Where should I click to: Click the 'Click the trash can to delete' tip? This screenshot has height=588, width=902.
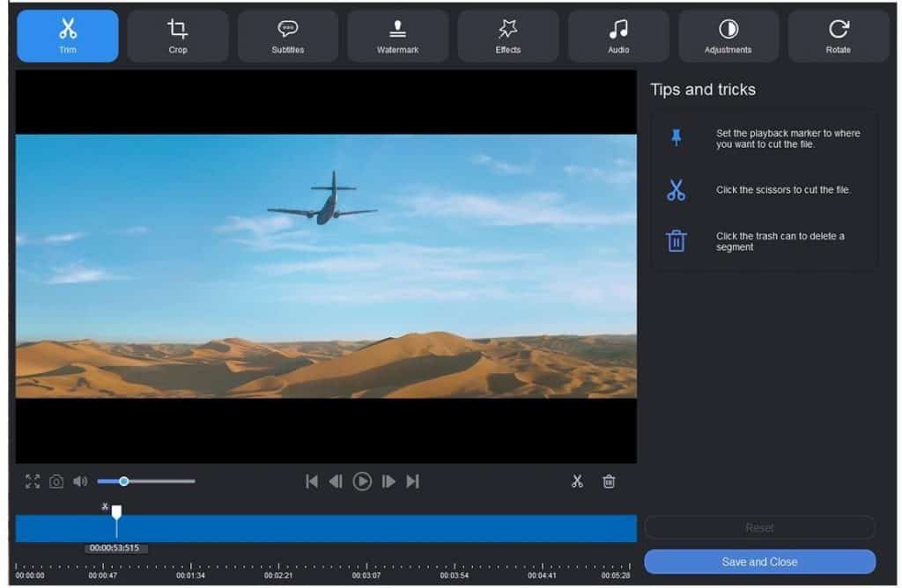pyautogui.click(x=780, y=241)
